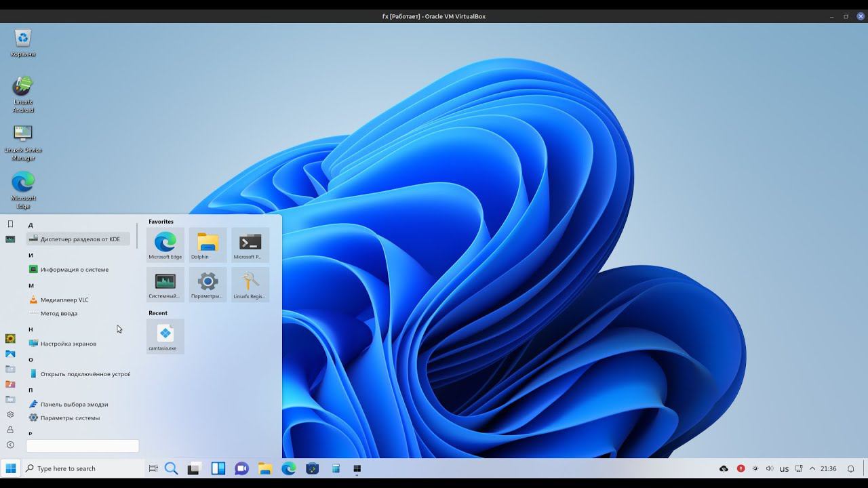This screenshot has height=488, width=868.
Task: Open Панель выбора эмодзи entry
Action: [78, 404]
